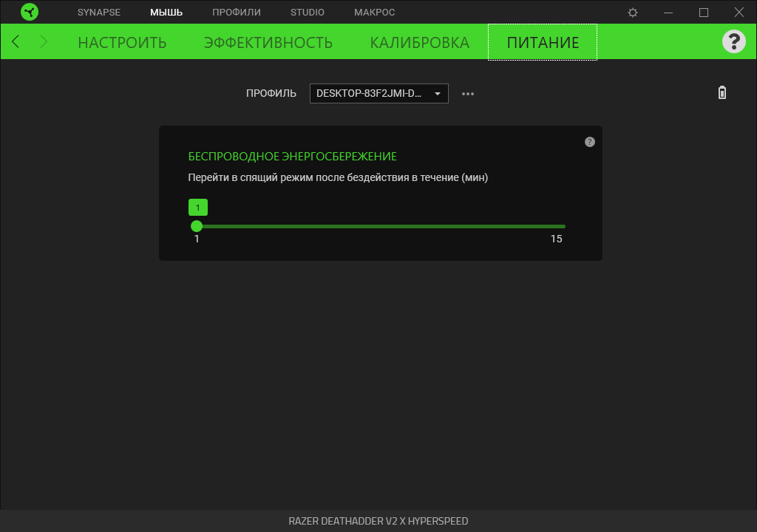Open ЭФФЕКТИВНОСТЬ subtab
The image size is (757, 532).
pos(268,42)
